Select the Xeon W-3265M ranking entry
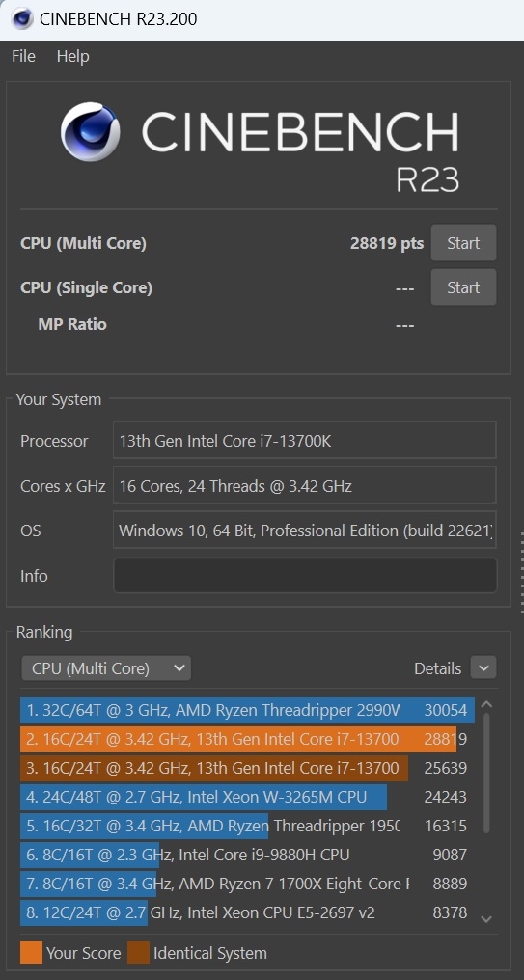Viewport: 524px width, 980px height. click(247, 797)
